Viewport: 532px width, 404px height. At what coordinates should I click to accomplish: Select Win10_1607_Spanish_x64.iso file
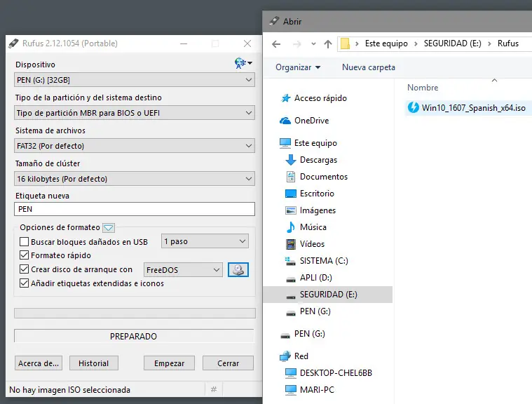click(x=468, y=107)
